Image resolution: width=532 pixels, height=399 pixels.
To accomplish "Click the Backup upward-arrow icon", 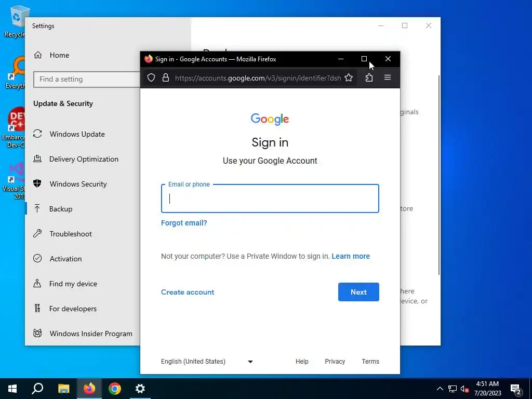I will pyautogui.click(x=37, y=209).
